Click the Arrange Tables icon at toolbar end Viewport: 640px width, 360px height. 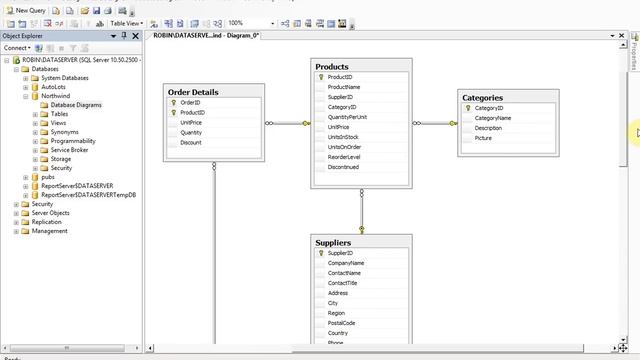coord(342,24)
